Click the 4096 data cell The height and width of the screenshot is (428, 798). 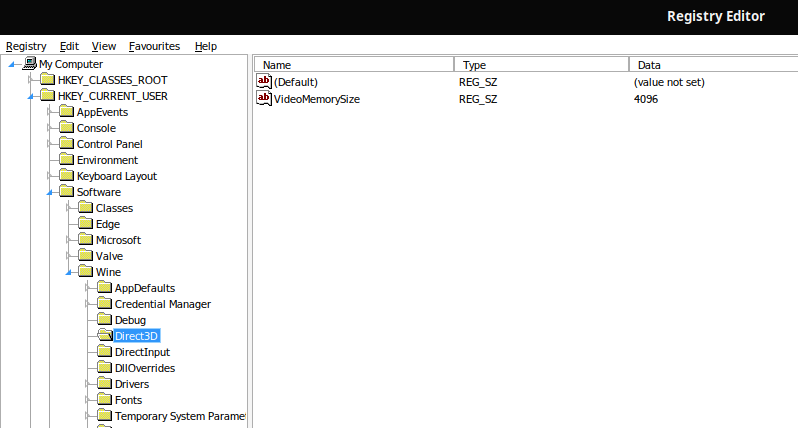pyautogui.click(x=646, y=99)
